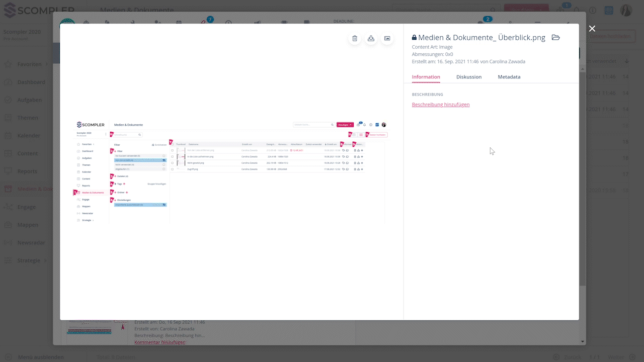Open the user avatar menu at top right
The height and width of the screenshot is (362, 644).
(626, 10)
